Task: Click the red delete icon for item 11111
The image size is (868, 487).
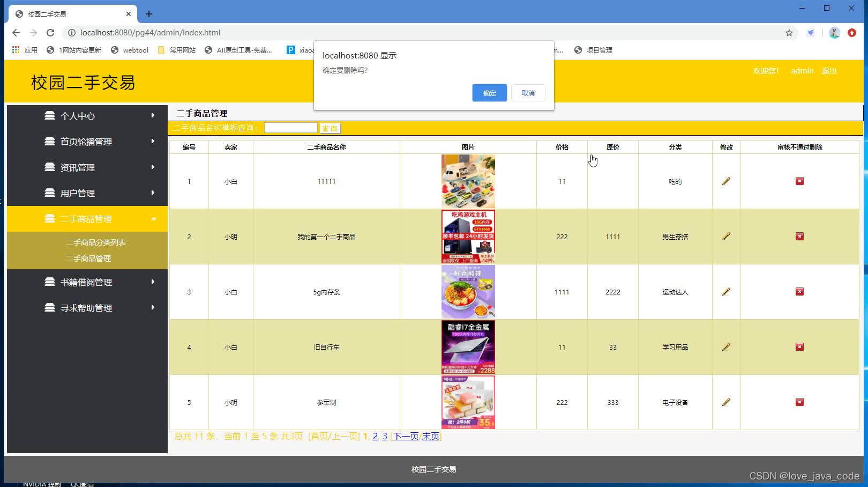Action: tap(799, 181)
